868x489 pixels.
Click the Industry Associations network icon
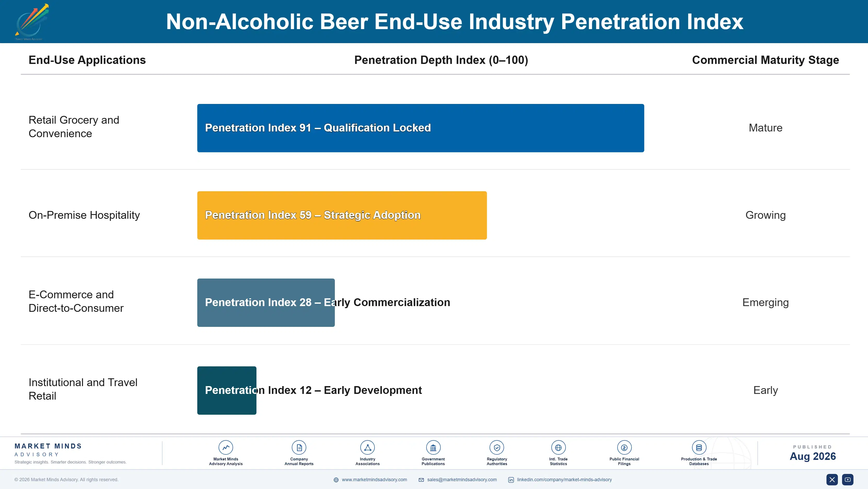368,447
